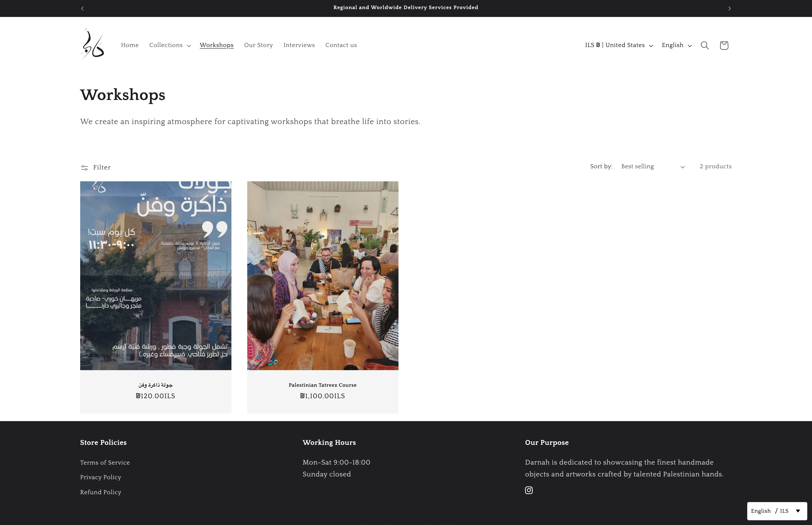
Task: Click the 2 products count
Action: (716, 166)
